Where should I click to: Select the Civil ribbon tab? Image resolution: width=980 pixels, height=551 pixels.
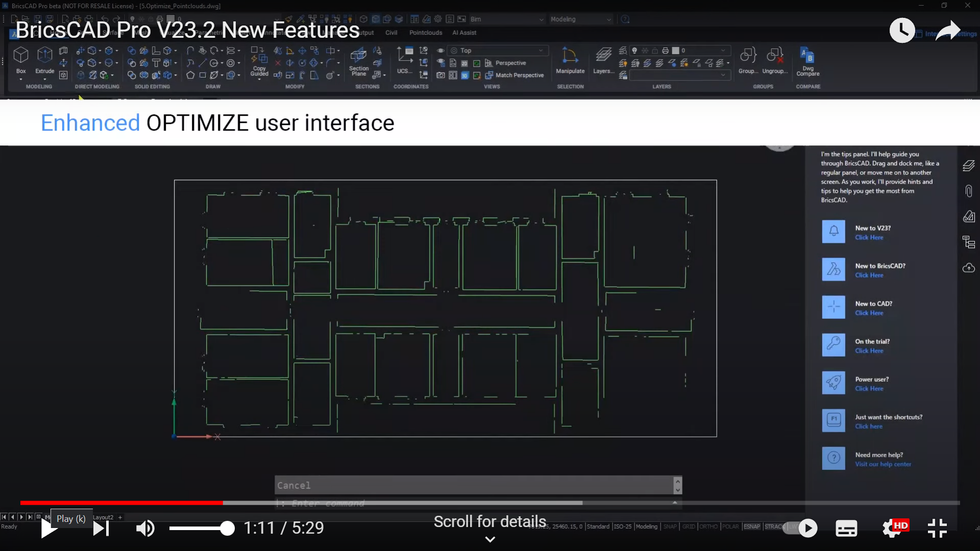pos(390,32)
